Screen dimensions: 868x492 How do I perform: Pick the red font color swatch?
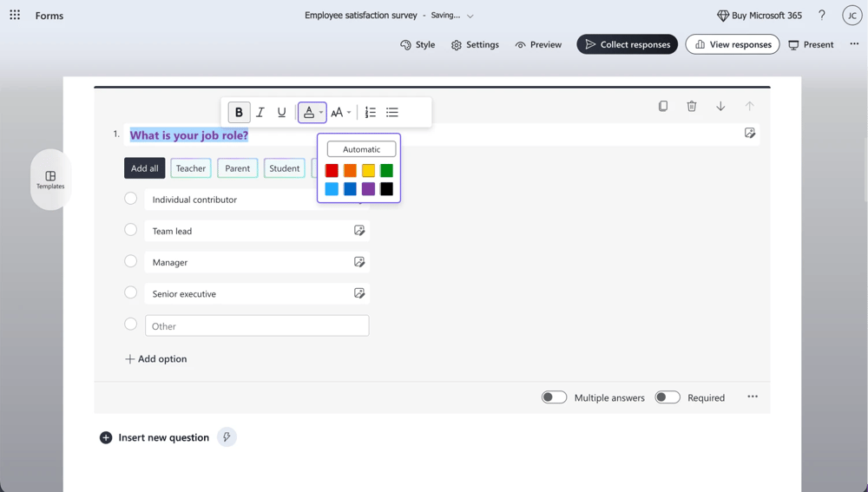(x=332, y=171)
